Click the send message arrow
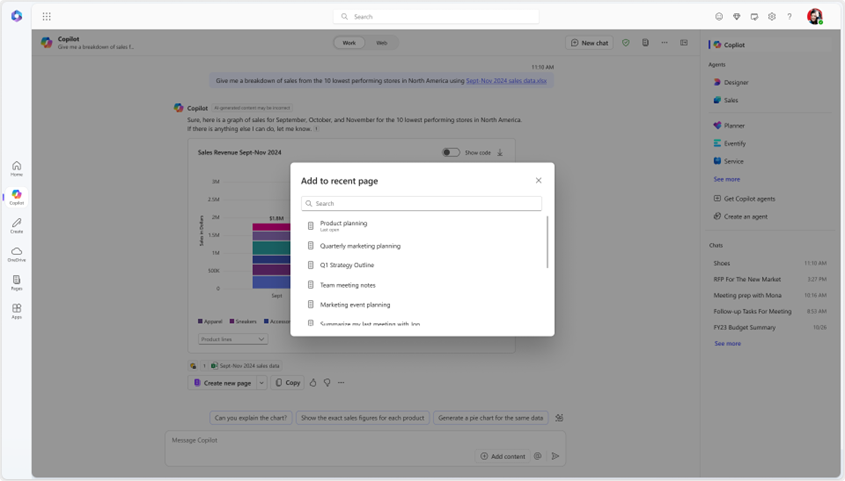845x481 pixels. 555,456
